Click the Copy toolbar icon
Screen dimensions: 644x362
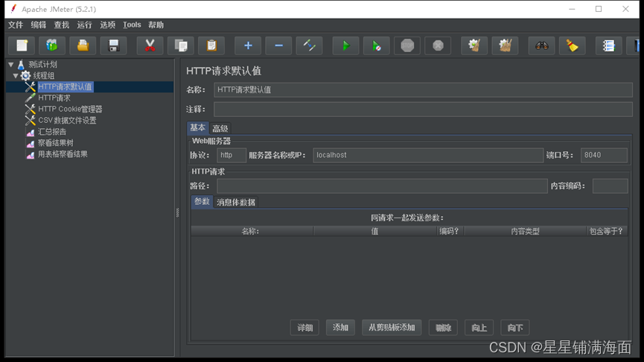click(x=181, y=45)
